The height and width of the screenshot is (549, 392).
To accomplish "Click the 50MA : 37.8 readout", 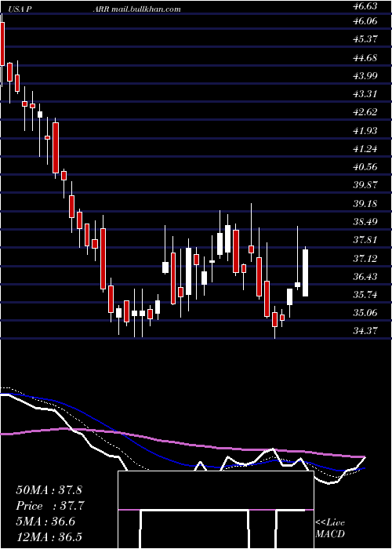I will (49, 490).
